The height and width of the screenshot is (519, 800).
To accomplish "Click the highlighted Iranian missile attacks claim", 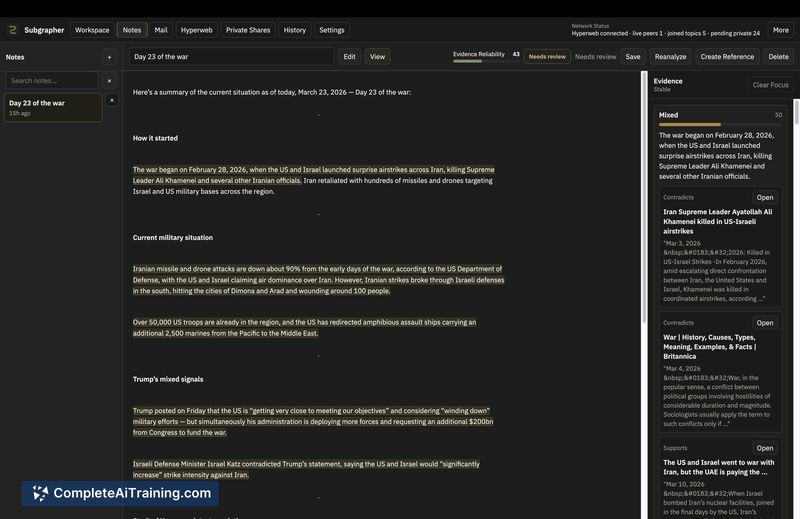I will click(x=318, y=280).
